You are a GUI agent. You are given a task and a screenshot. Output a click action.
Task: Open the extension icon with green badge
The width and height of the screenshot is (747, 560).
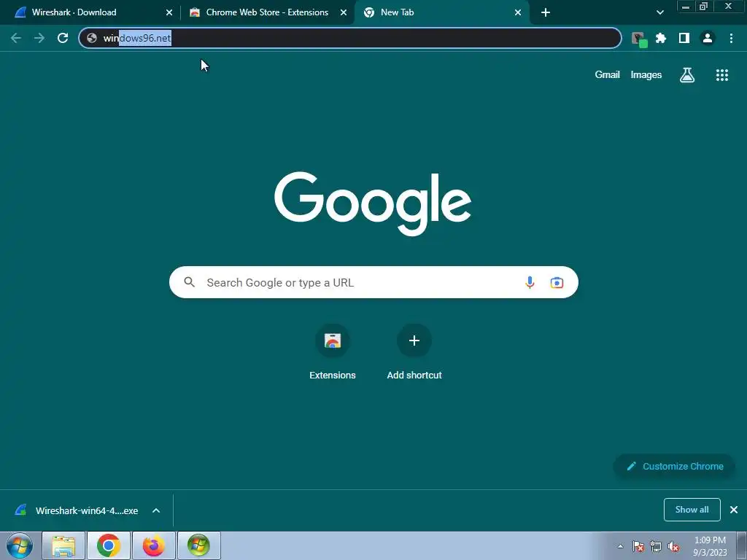pos(639,39)
